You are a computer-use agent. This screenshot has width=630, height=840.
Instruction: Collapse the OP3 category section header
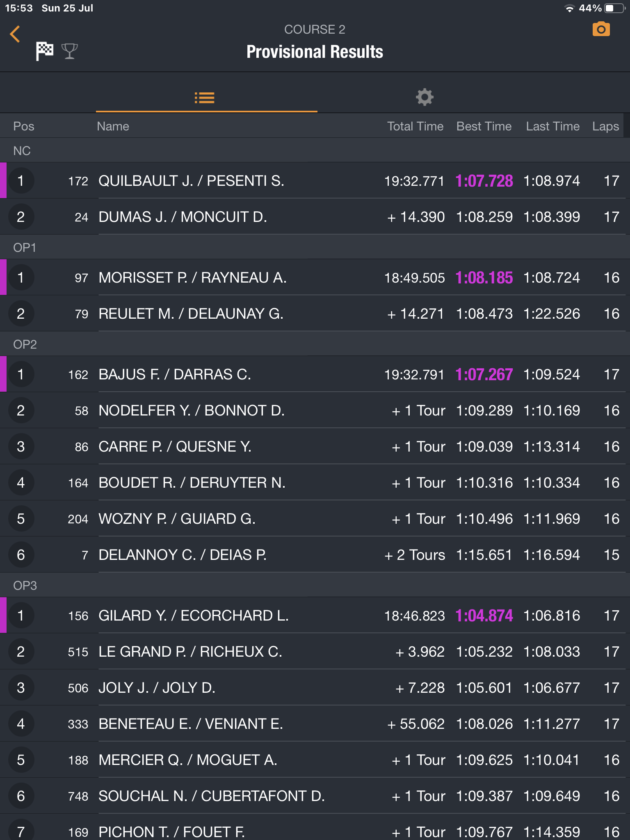[x=25, y=585]
